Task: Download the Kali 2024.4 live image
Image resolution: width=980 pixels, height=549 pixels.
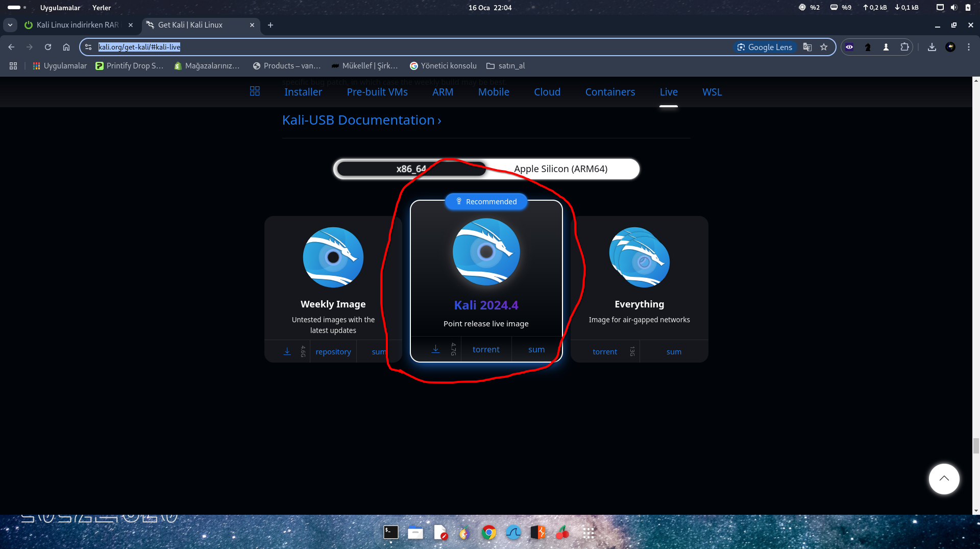Action: (435, 349)
